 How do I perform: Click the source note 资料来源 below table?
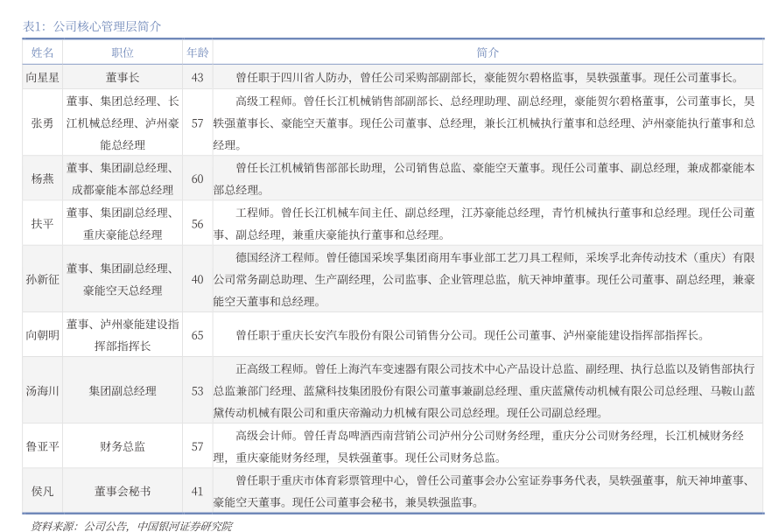[x=131, y=526]
